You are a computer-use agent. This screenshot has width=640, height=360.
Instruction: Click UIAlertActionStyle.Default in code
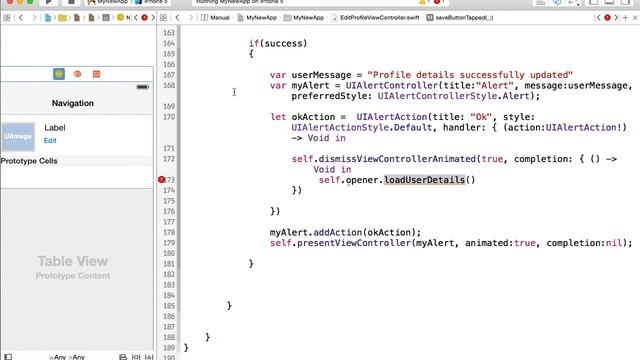362,127
